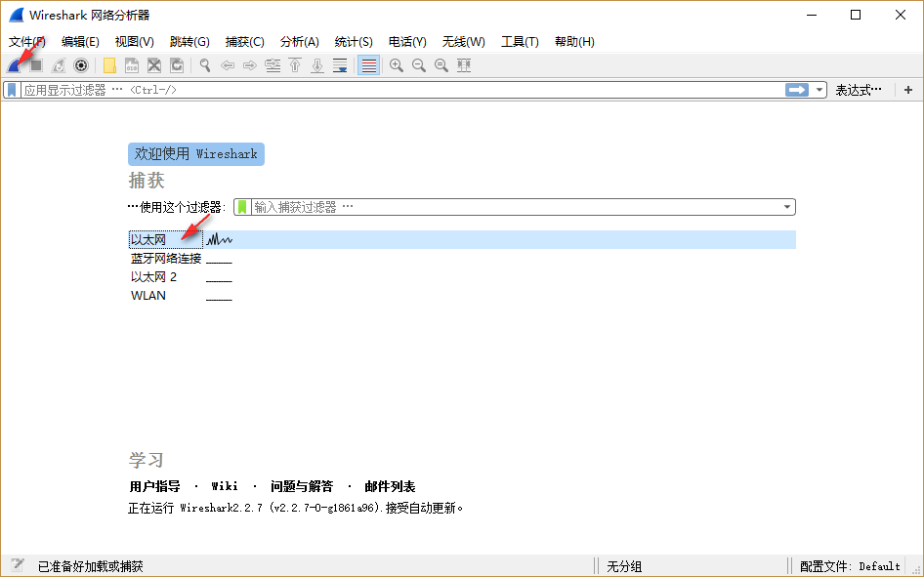Click 已准备好加载或捕获 status text
This screenshot has width=924, height=577.
click(x=91, y=566)
